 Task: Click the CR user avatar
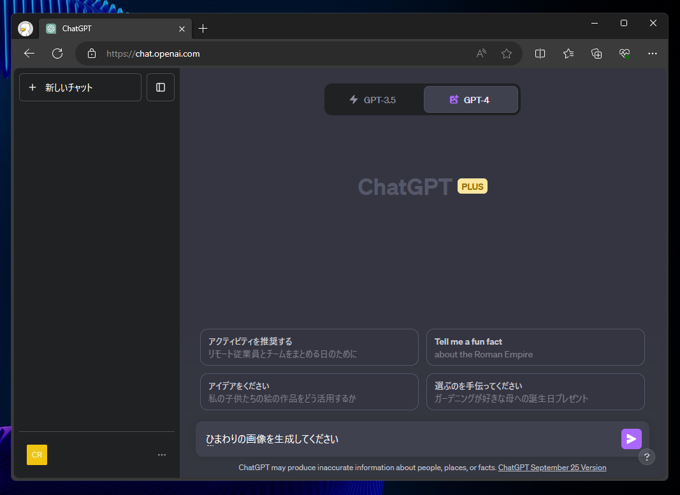coord(37,455)
